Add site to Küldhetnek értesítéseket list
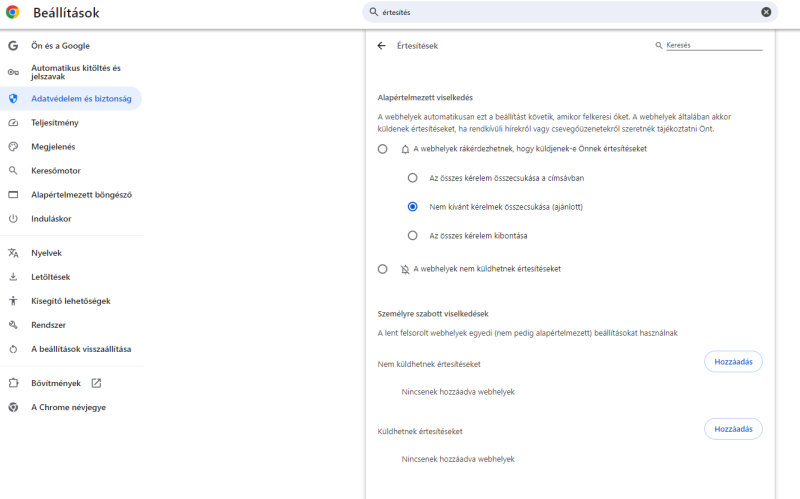 (733, 429)
